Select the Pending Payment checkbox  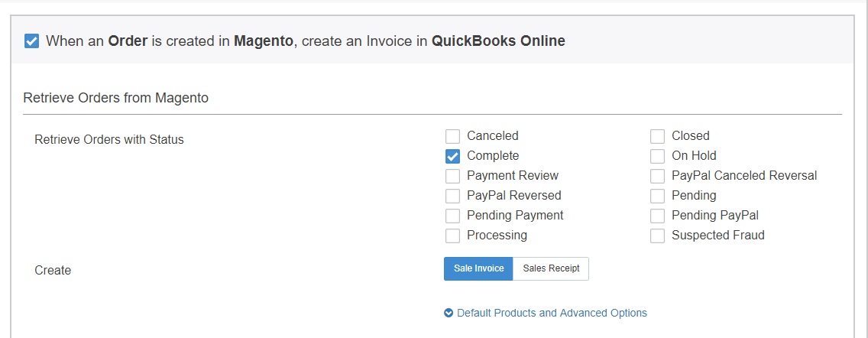click(453, 216)
